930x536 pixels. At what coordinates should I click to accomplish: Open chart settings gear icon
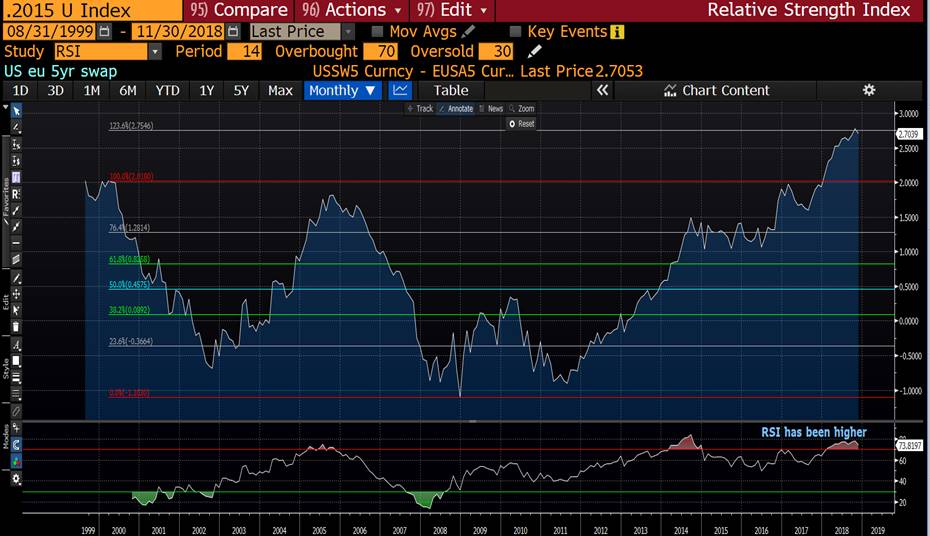click(x=869, y=90)
